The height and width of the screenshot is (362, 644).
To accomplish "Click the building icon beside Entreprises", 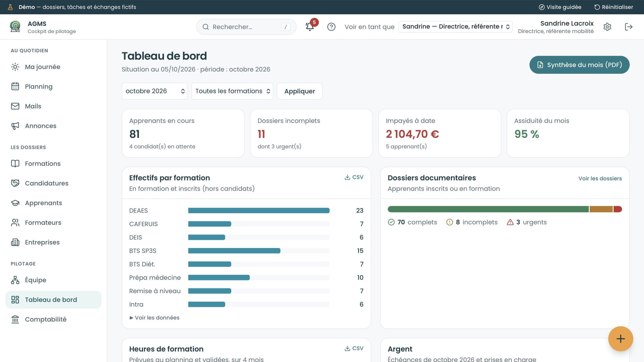I will [15, 242].
